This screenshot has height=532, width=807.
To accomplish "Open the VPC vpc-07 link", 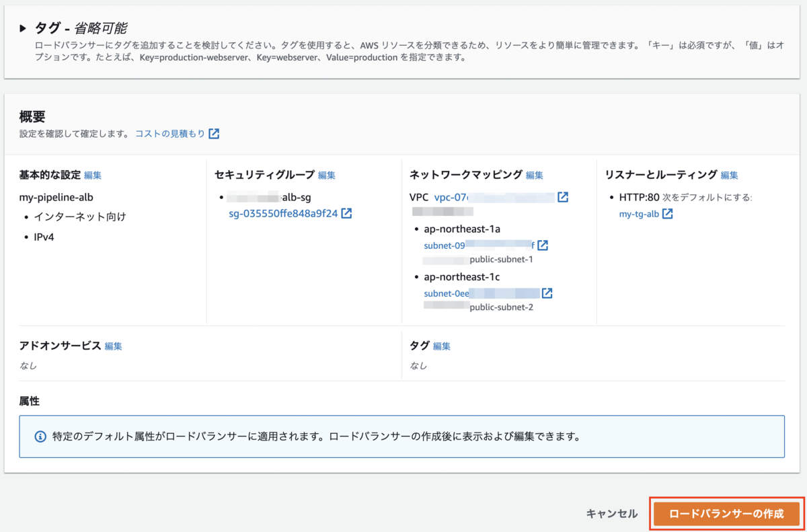I will pyautogui.click(x=494, y=197).
